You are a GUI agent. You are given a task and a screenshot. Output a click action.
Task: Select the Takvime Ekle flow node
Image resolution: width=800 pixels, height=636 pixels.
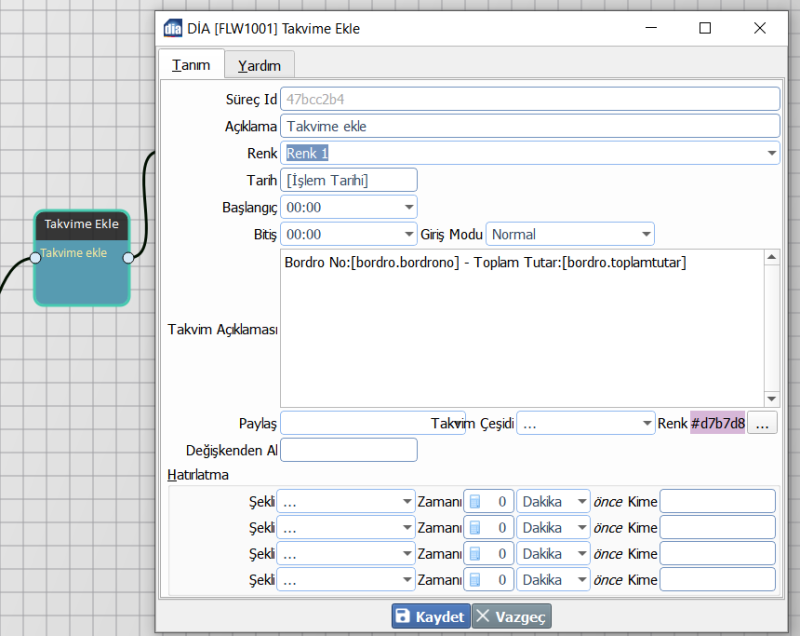(82, 280)
